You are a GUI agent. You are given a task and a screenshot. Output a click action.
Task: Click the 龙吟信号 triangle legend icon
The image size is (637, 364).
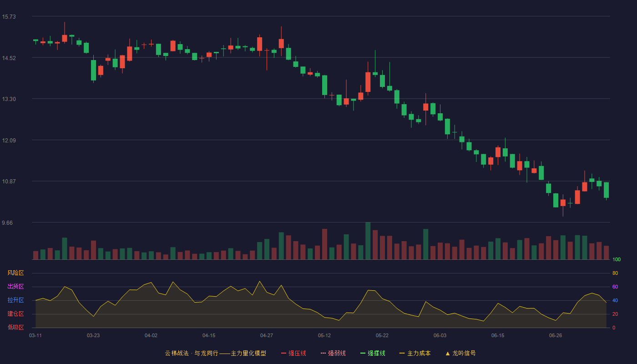coord(448,353)
